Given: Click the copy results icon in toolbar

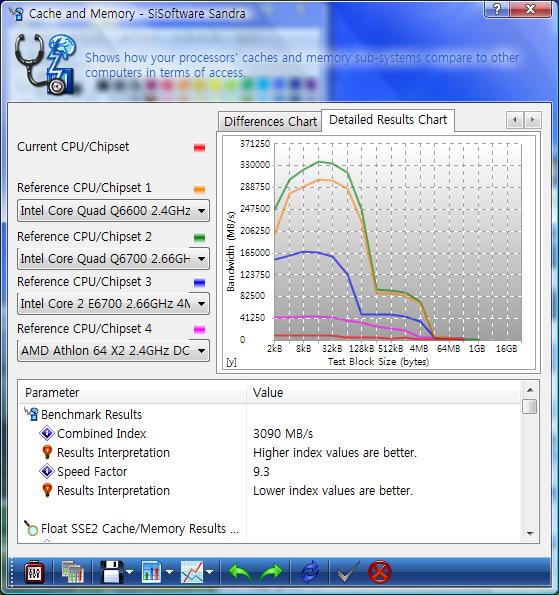Looking at the screenshot, I should tap(72, 572).
